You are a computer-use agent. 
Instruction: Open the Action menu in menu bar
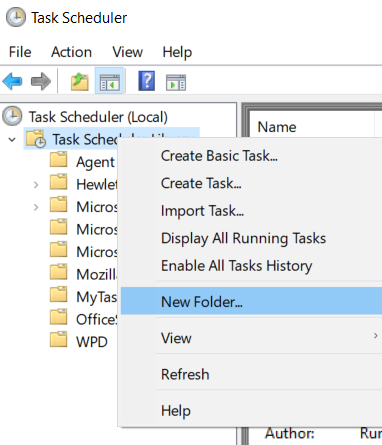(x=71, y=52)
